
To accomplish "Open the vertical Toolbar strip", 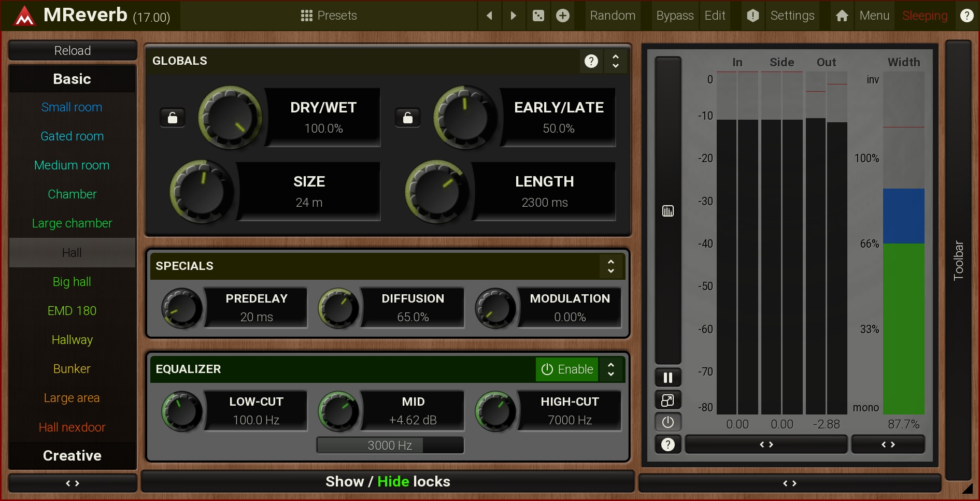I will 958,260.
